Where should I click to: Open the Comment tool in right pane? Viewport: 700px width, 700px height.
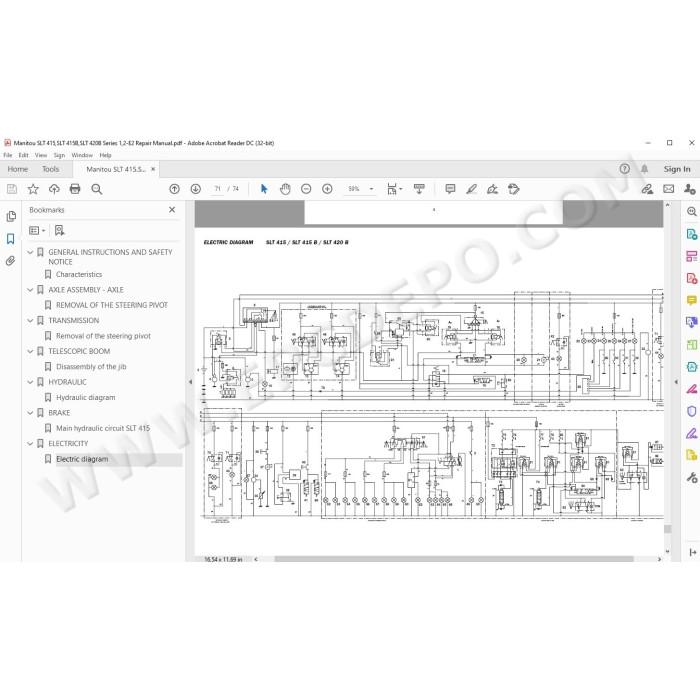[x=692, y=300]
